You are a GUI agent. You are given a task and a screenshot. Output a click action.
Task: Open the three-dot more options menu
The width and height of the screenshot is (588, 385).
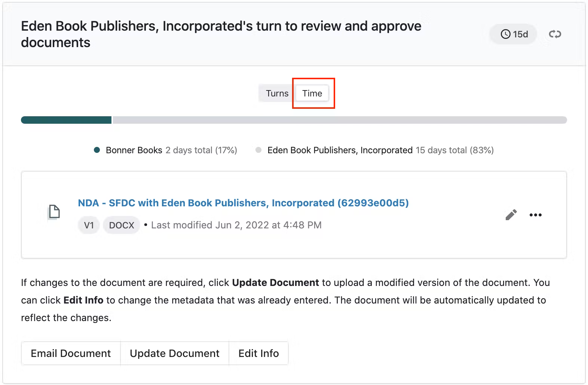pyautogui.click(x=535, y=215)
